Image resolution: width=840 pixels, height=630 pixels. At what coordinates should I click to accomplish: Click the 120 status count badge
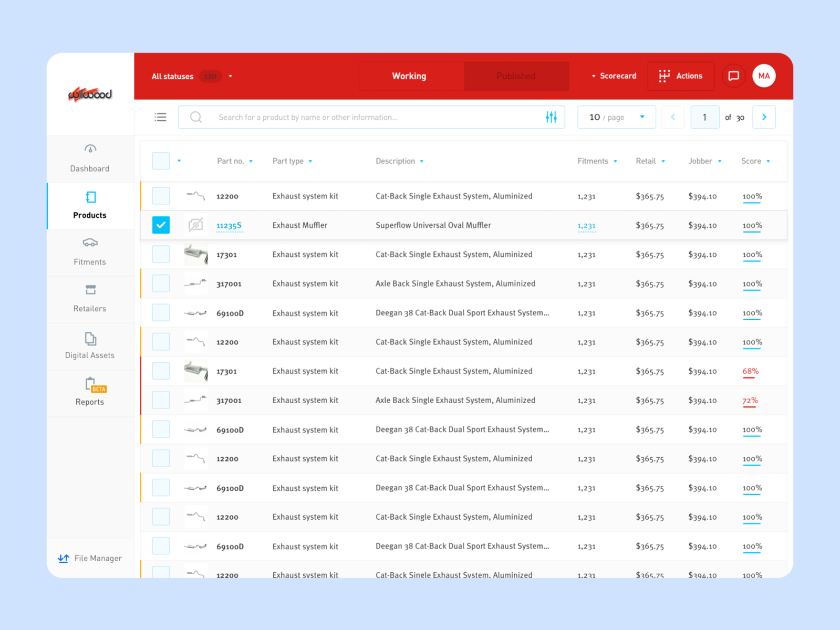(210, 76)
